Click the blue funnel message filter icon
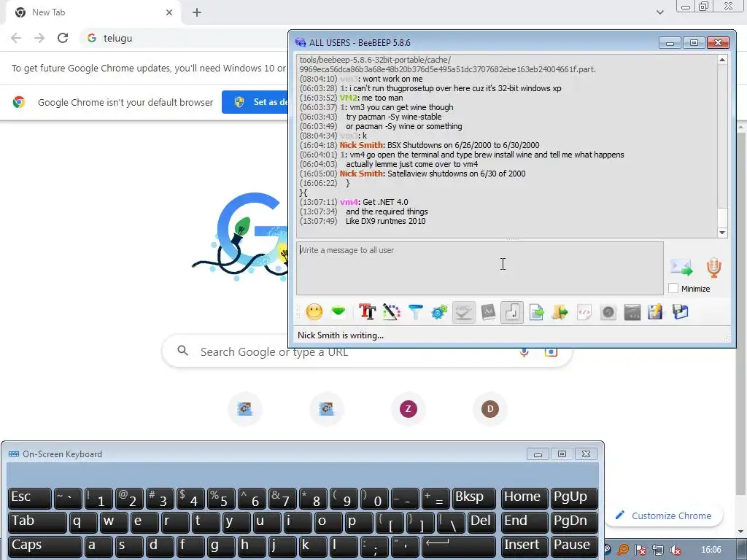 pyautogui.click(x=415, y=312)
